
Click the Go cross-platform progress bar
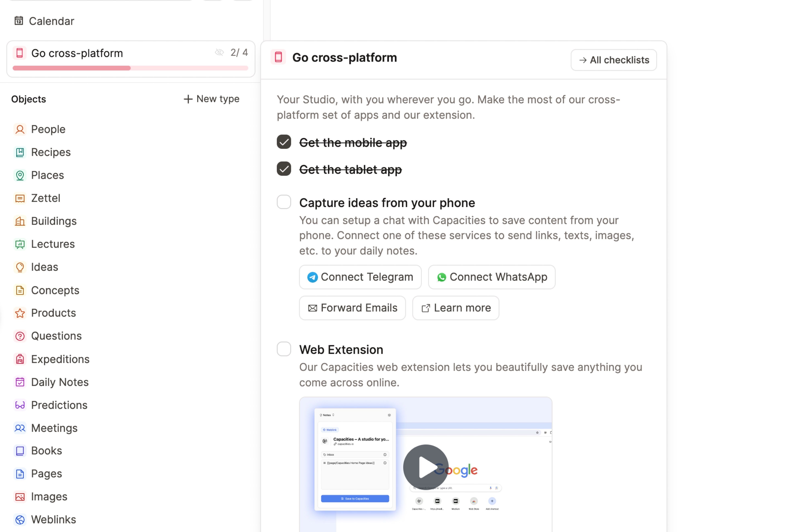coord(130,68)
